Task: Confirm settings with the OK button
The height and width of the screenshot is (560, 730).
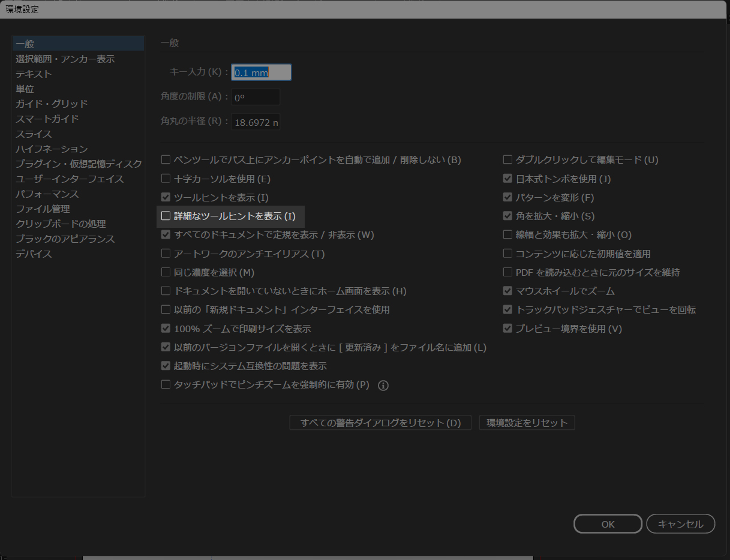Action: pos(608,524)
